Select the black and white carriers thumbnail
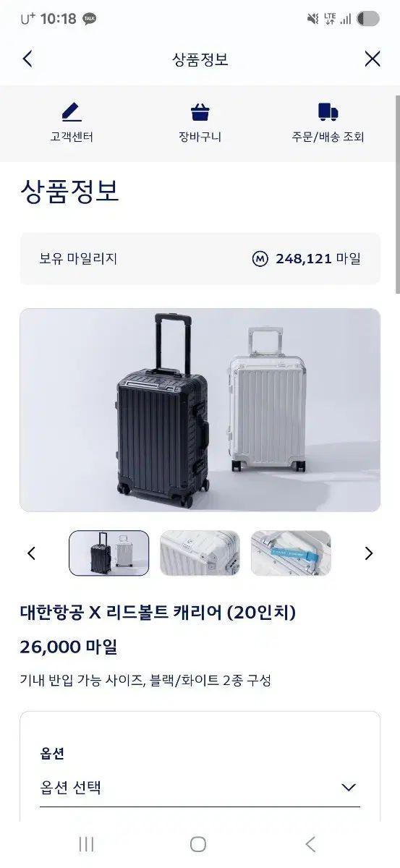 point(109,553)
